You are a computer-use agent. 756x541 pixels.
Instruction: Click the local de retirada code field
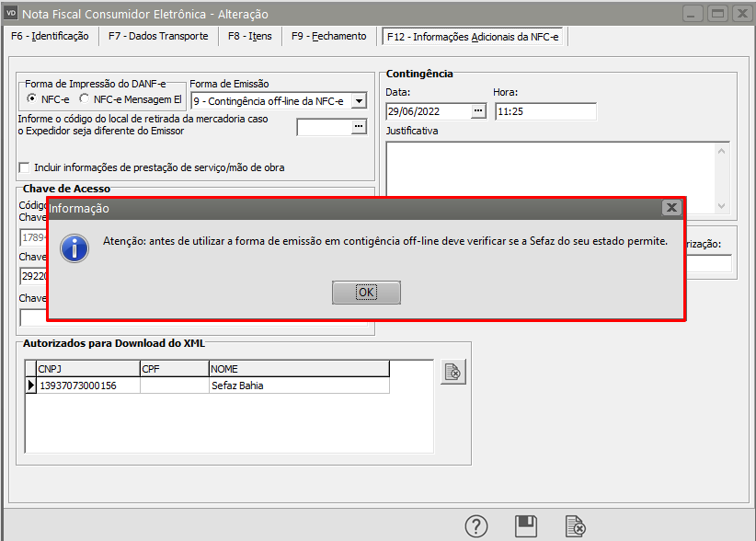324,127
